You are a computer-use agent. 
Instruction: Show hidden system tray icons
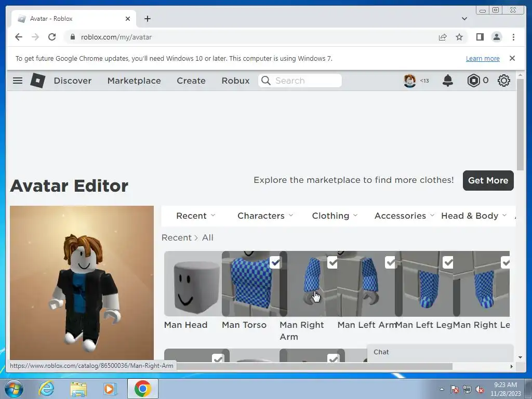pos(442,390)
